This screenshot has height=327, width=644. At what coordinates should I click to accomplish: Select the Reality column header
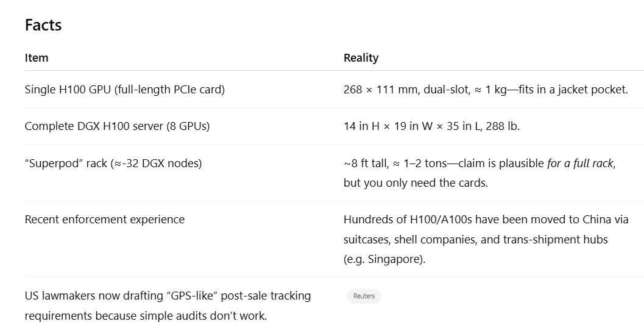[x=361, y=57]
